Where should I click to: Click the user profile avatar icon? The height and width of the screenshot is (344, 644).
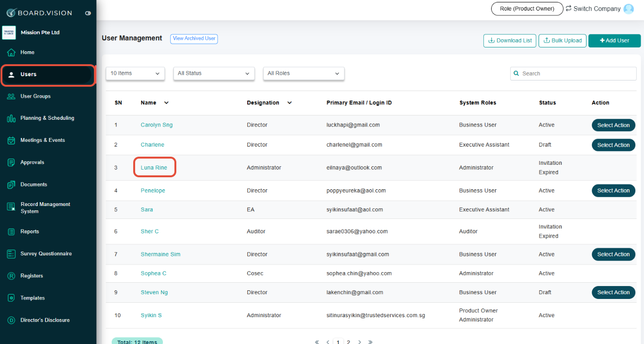click(629, 9)
